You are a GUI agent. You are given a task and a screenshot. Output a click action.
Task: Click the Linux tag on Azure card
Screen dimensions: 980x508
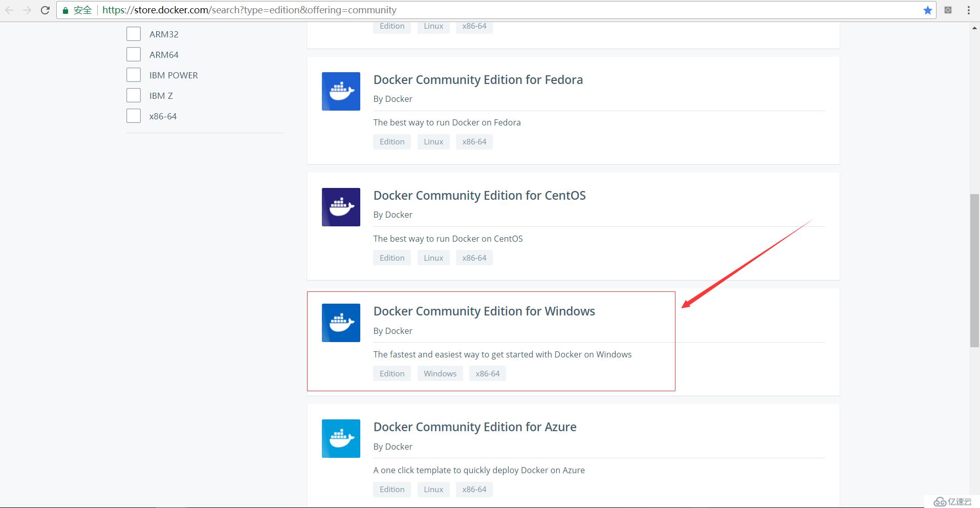(x=433, y=489)
